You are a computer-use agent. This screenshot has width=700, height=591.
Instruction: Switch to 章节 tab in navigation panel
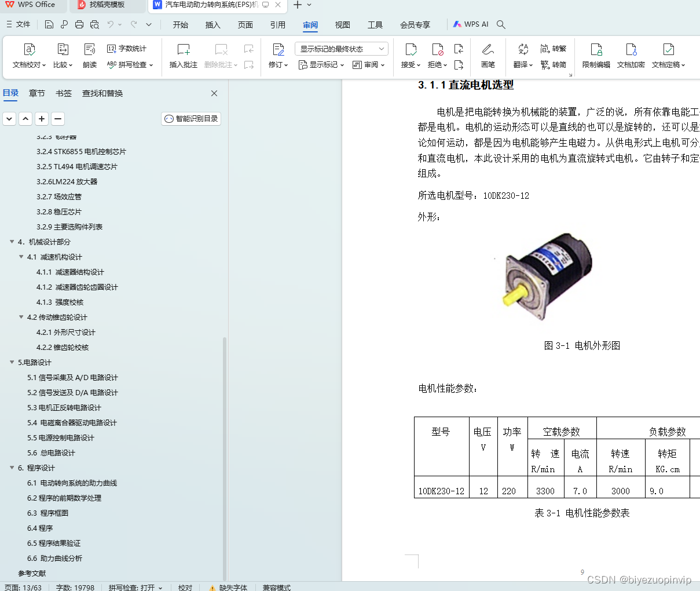[37, 93]
